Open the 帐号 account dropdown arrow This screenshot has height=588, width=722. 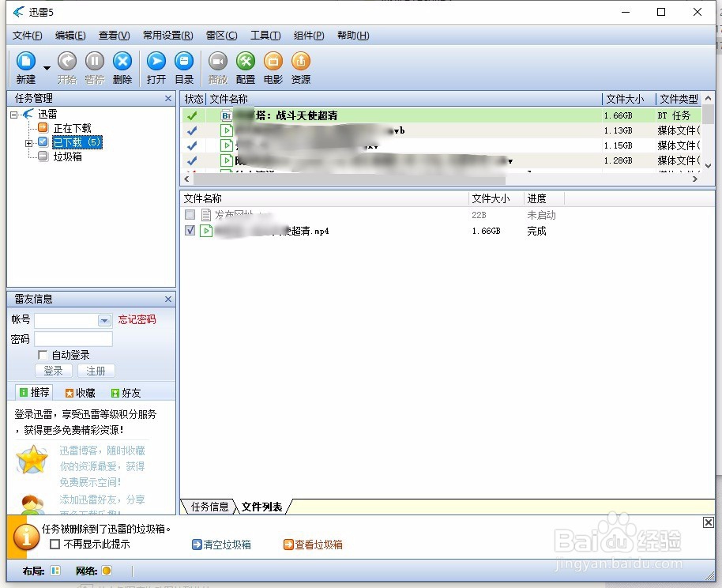(104, 320)
